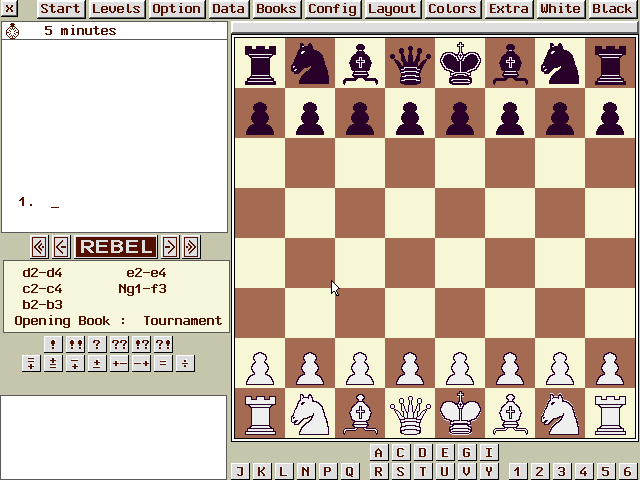Click the S shortcut key button
Viewport: 640px width, 480px height.
pyautogui.click(x=400, y=472)
